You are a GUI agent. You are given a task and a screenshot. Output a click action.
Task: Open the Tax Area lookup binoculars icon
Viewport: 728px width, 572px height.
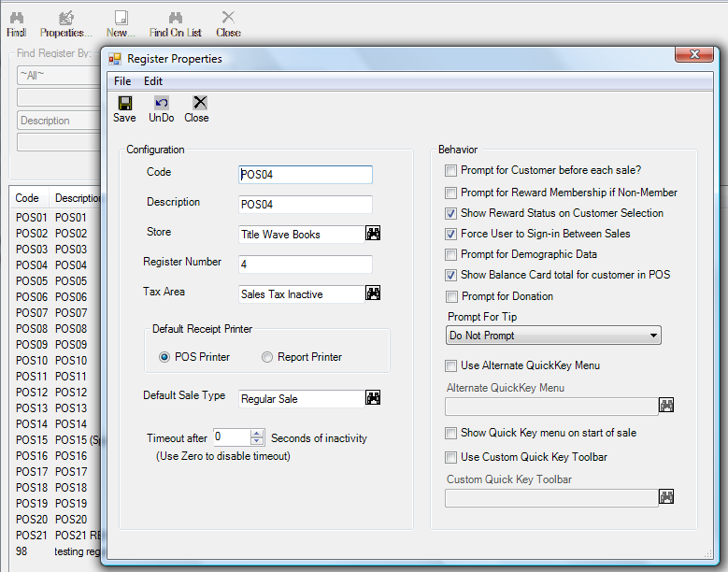pyautogui.click(x=373, y=293)
